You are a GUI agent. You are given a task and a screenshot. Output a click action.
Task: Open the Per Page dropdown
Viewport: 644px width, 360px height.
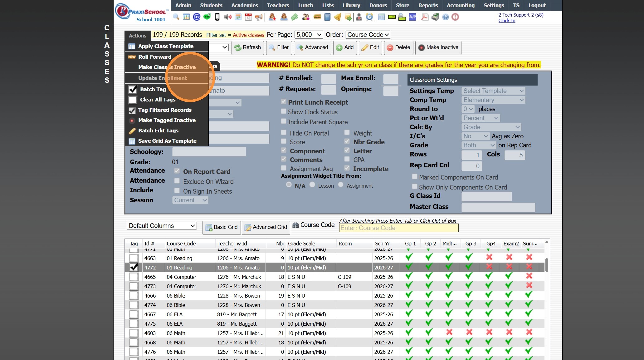(x=309, y=35)
